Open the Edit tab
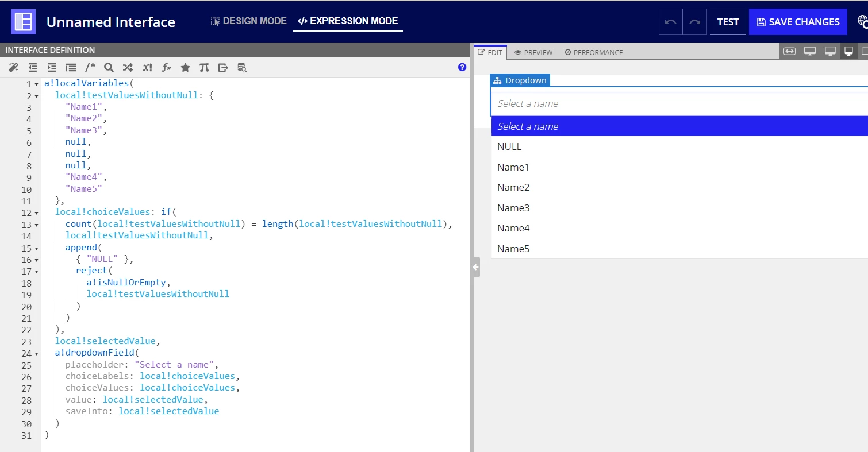Screen dimensions: 868x452 (x=490, y=52)
